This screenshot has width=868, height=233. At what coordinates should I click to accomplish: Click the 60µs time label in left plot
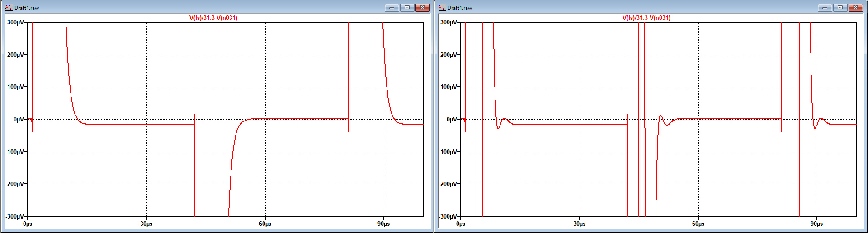(x=265, y=224)
